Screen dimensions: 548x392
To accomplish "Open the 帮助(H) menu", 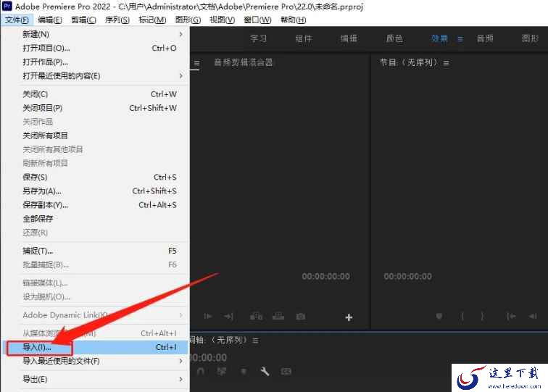I will pos(294,20).
